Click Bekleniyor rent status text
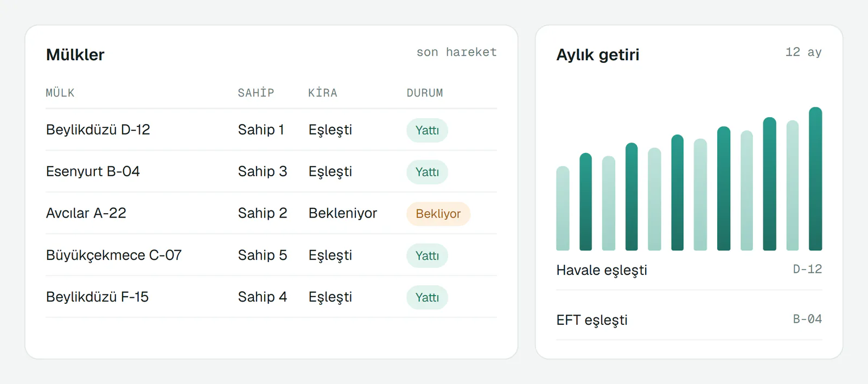The width and height of the screenshot is (868, 384). (343, 213)
